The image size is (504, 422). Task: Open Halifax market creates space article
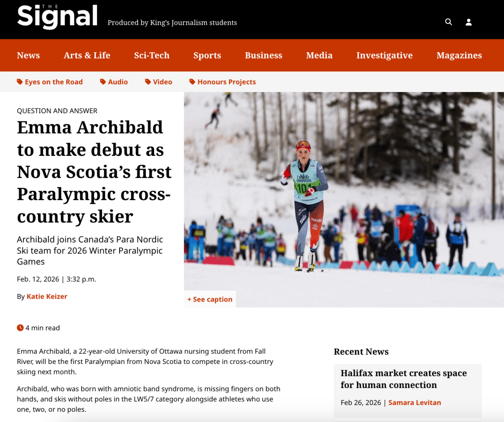pos(404,379)
